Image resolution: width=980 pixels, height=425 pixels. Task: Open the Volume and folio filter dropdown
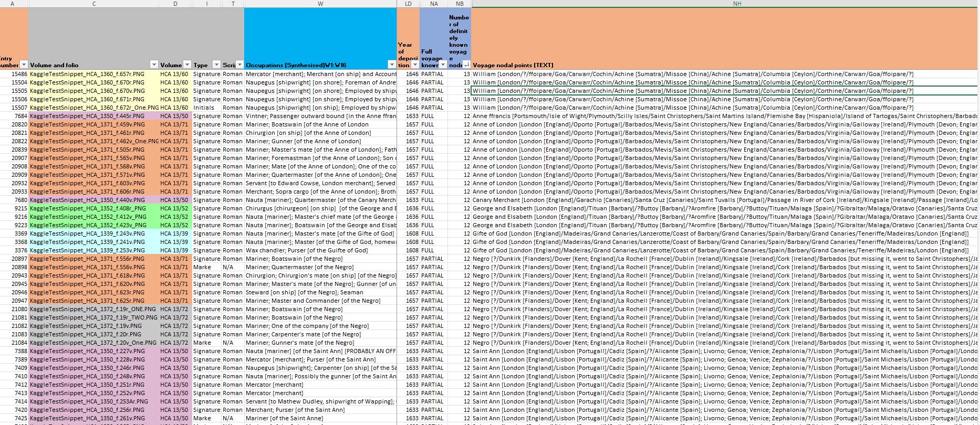(154, 65)
